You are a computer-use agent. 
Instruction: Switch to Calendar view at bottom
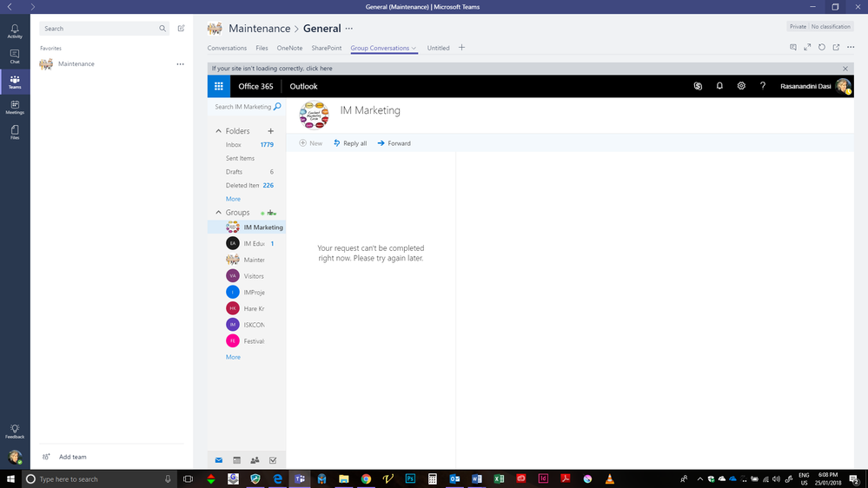coord(237,460)
